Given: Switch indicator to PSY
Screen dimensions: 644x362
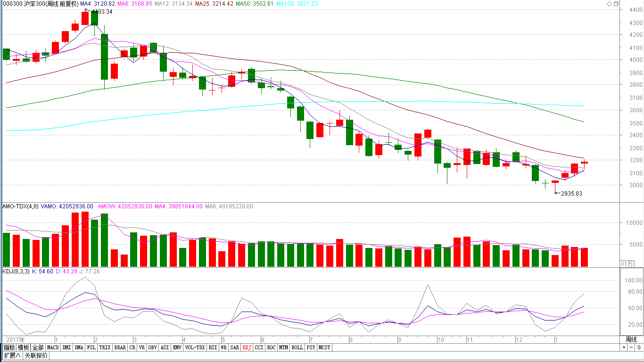Looking at the screenshot, I should [x=311, y=347].
